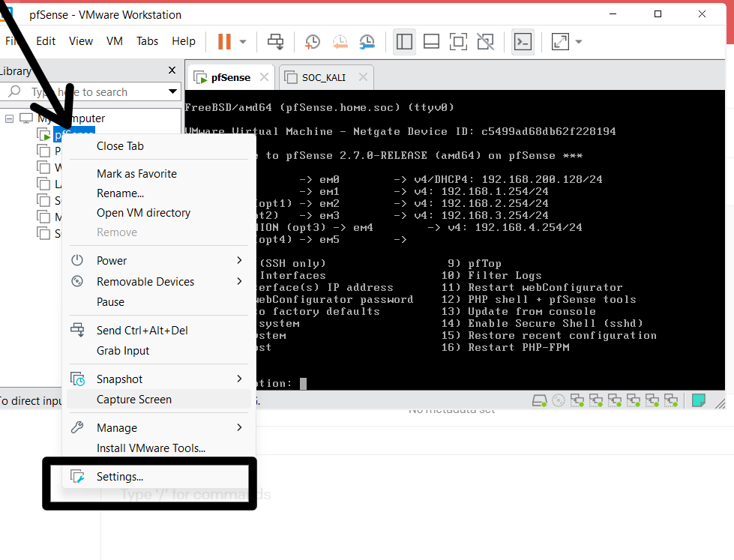Click the Netgate Device ID text in the console
The width and height of the screenshot is (734, 560).
click(484, 132)
